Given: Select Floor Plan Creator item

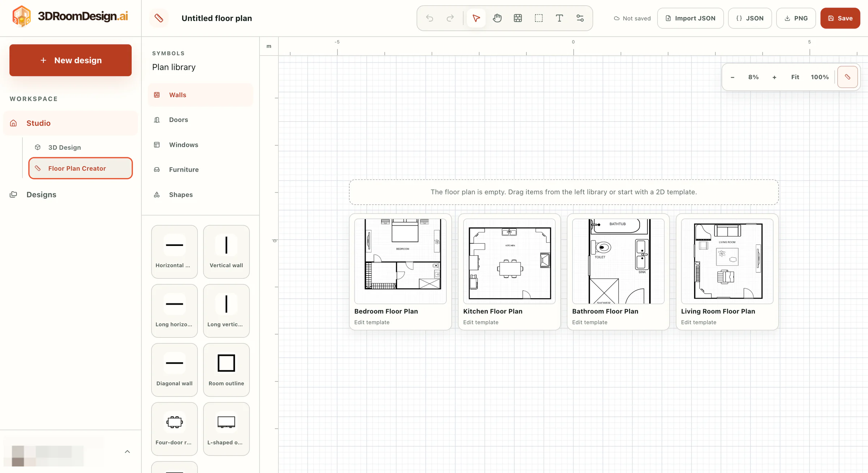Looking at the screenshot, I should [80, 168].
